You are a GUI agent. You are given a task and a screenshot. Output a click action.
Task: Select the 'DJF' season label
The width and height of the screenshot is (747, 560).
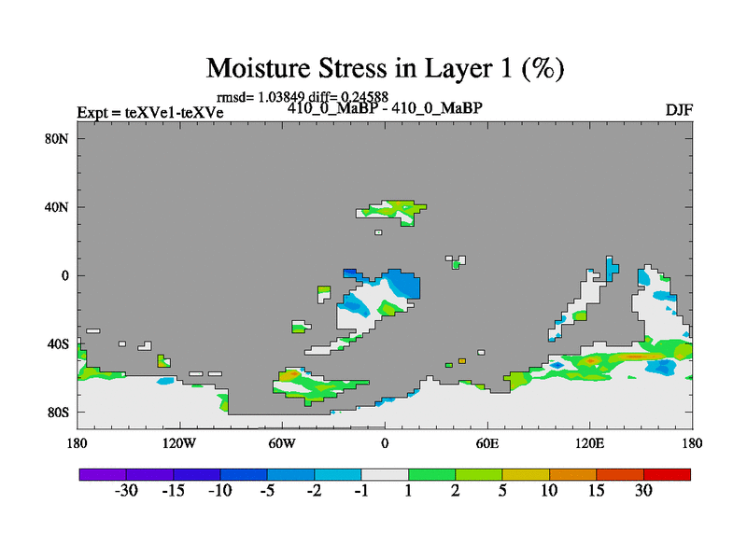pos(678,109)
